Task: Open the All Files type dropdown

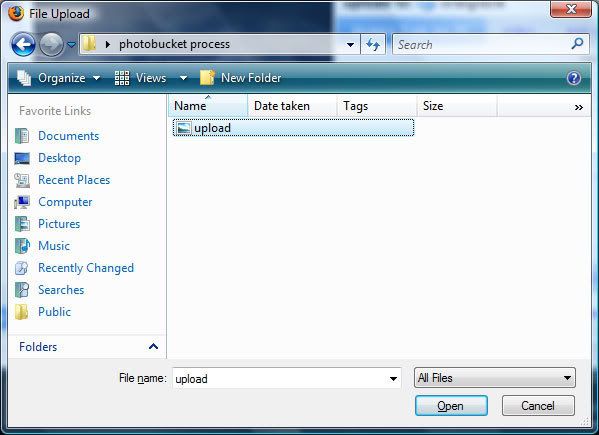Action: [494, 378]
